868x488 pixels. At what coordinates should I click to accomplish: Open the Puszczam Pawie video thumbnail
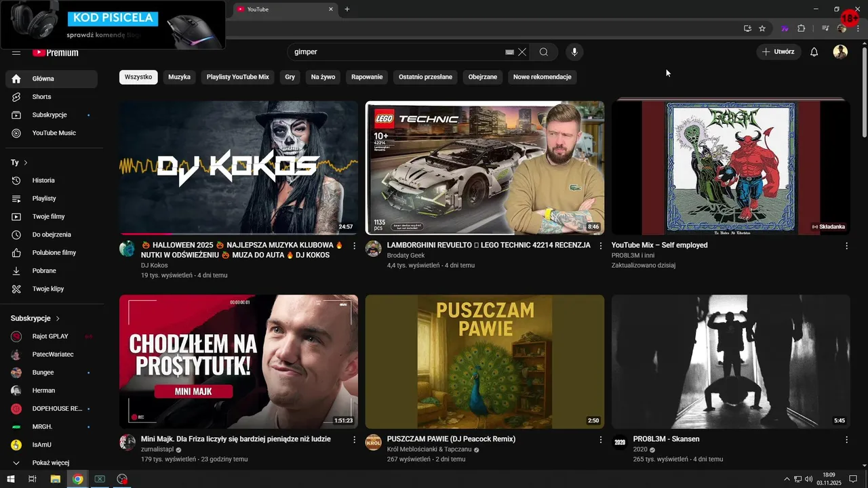pos(485,361)
